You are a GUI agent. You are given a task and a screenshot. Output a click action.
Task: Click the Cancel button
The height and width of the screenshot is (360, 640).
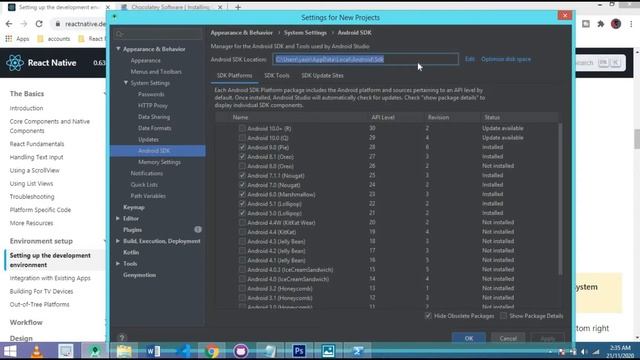(x=508, y=338)
